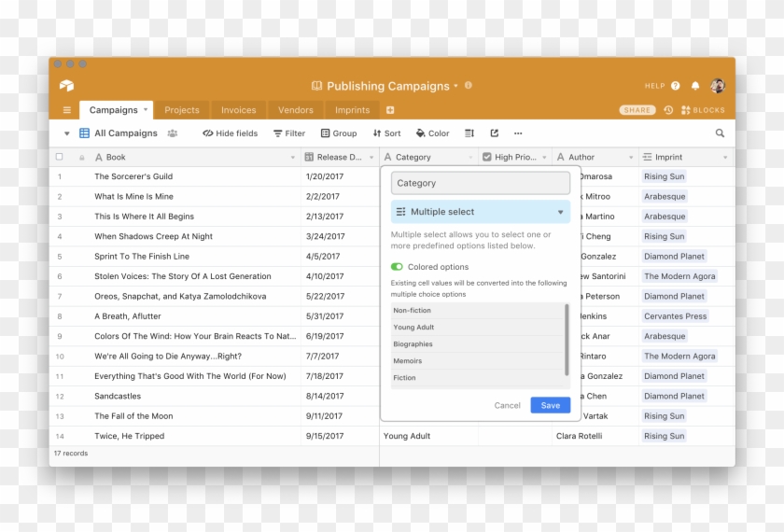Open the search magnifier icon

point(720,133)
